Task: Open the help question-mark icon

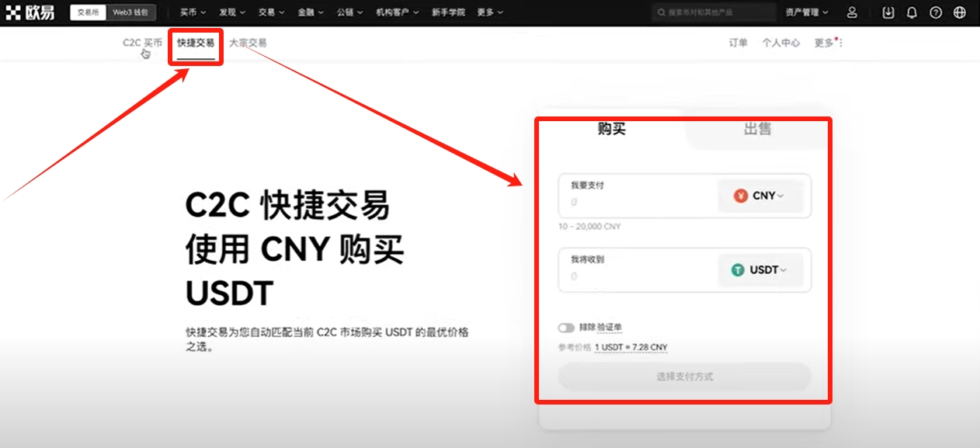Action: coord(936,12)
